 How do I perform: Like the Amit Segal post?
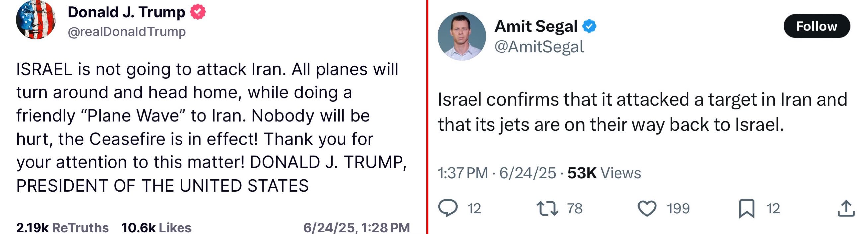(x=647, y=208)
